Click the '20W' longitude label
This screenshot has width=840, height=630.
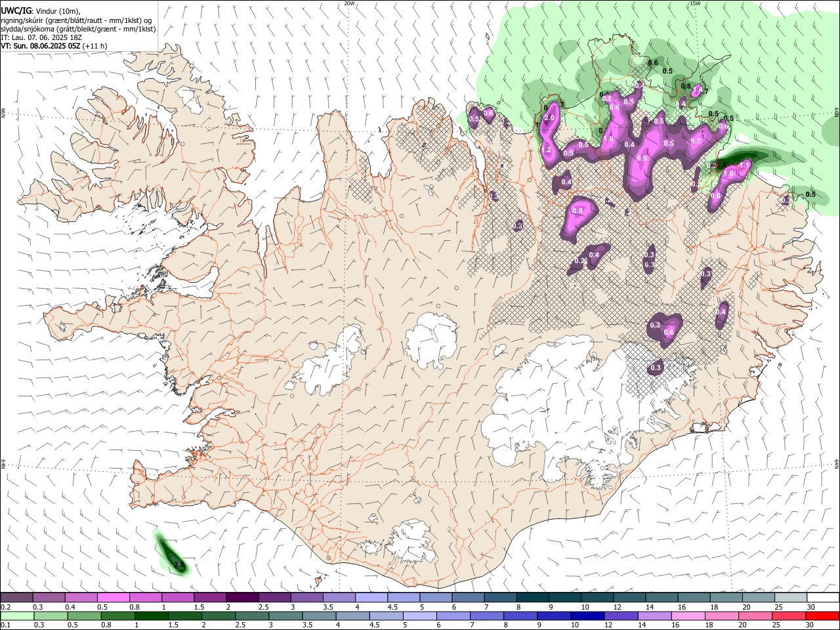click(349, 3)
